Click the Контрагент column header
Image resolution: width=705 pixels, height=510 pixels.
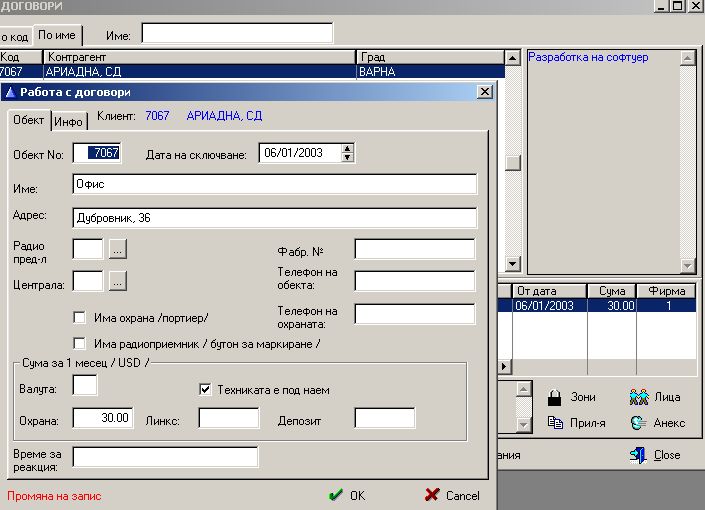click(x=200, y=57)
